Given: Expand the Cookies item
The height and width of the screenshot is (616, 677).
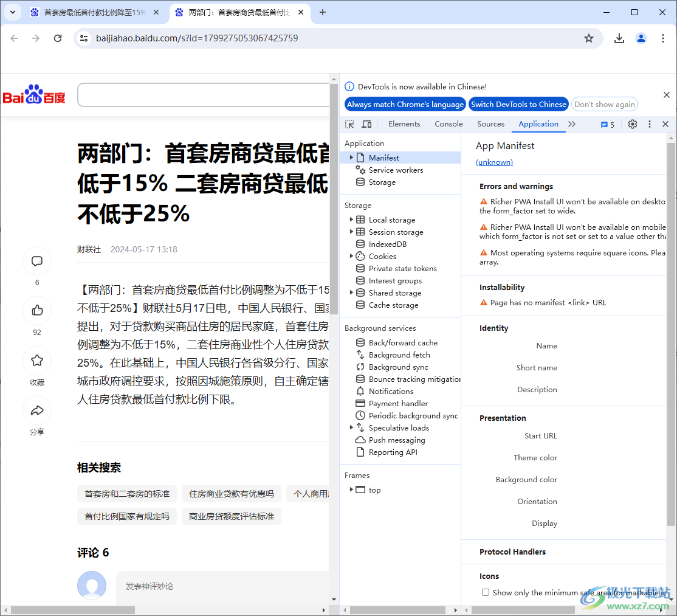Looking at the screenshot, I should click(x=351, y=256).
